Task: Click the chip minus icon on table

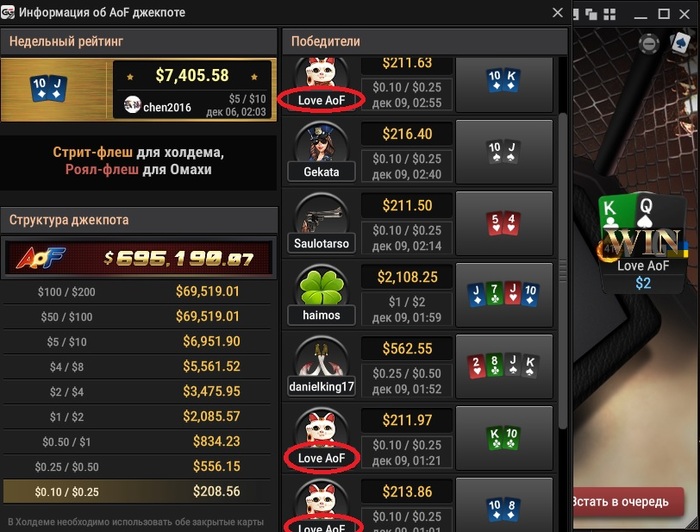Action: point(649,44)
